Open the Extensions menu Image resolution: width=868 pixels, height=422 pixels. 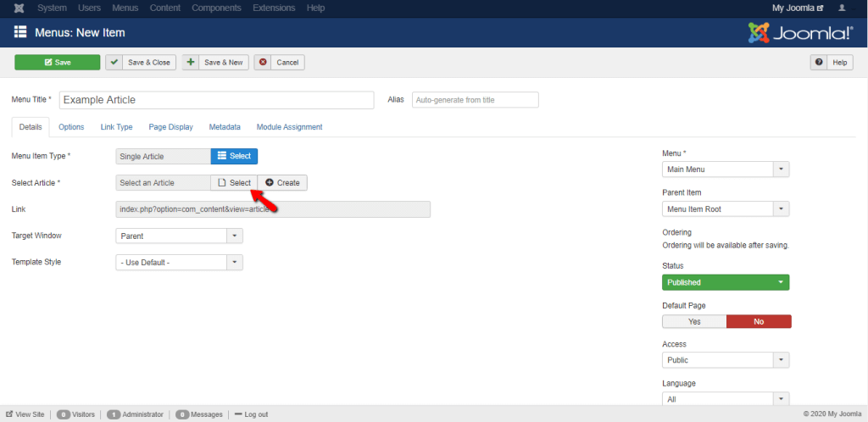(x=274, y=8)
